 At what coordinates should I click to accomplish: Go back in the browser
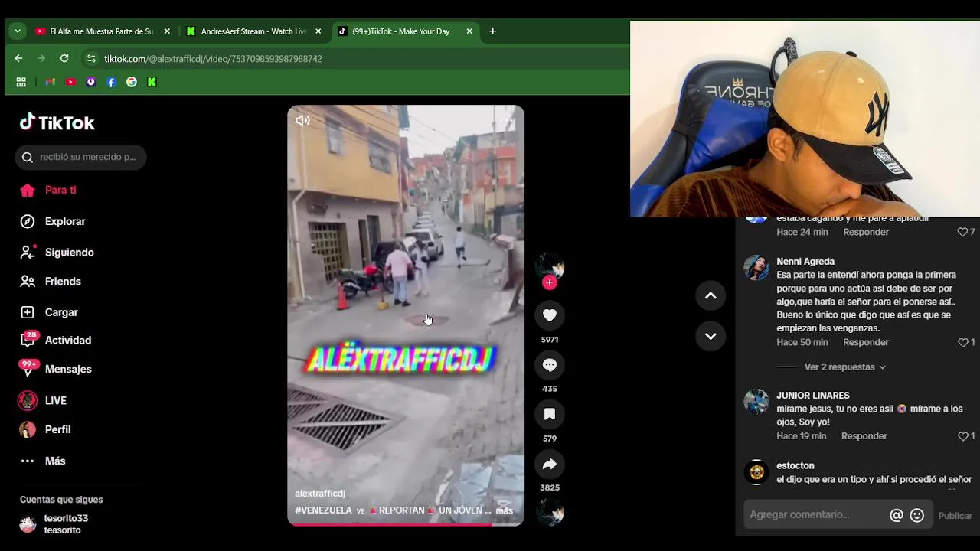click(x=18, y=58)
